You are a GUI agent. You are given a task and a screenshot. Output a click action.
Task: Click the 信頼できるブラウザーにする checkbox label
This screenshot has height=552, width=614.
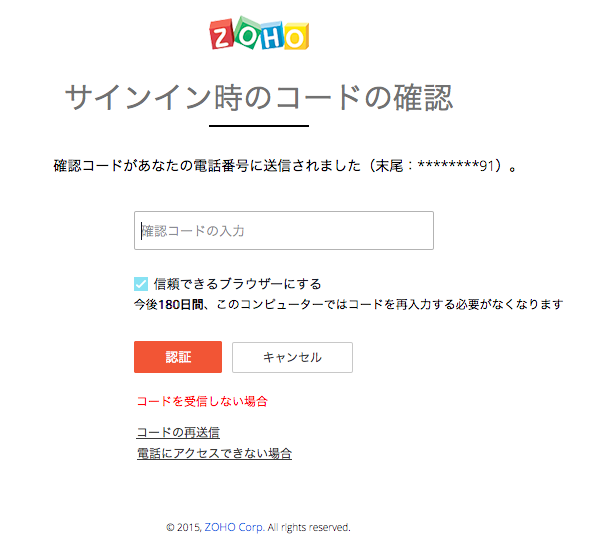point(237,284)
